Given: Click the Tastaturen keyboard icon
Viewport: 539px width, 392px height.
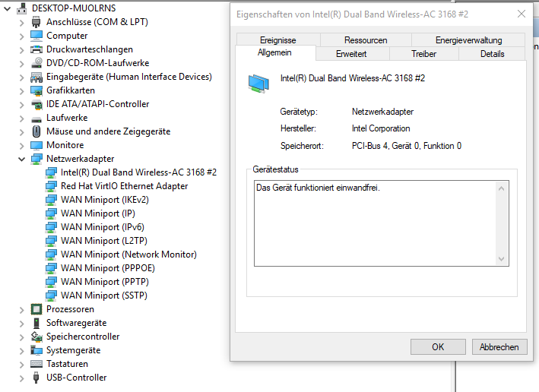Looking at the screenshot, I should pos(36,364).
